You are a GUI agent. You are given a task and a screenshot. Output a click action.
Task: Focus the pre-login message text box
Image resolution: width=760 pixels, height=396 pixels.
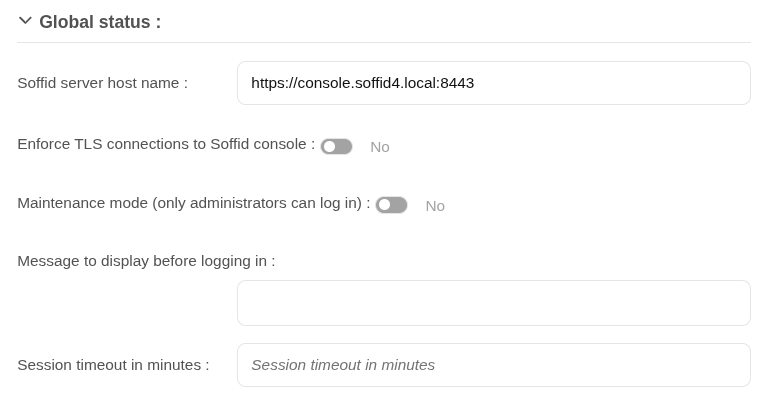point(493,303)
